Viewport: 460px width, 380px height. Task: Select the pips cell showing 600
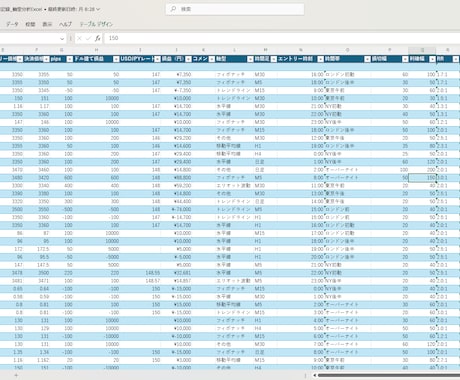(x=62, y=178)
